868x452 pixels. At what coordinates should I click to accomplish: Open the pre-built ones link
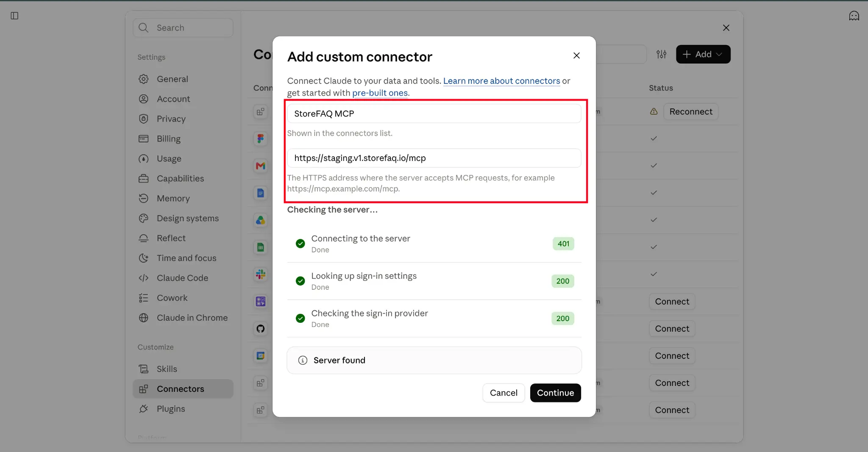point(380,93)
